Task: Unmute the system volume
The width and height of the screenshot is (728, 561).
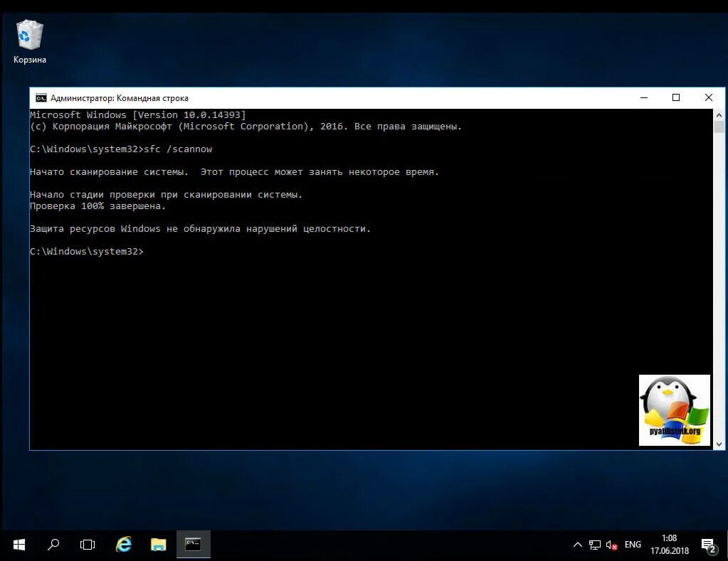Action: click(x=611, y=545)
